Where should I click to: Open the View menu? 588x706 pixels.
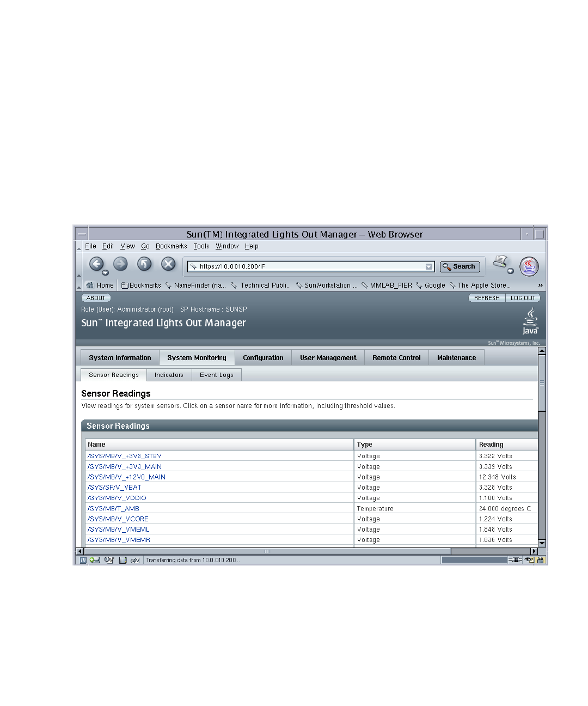tap(127, 246)
